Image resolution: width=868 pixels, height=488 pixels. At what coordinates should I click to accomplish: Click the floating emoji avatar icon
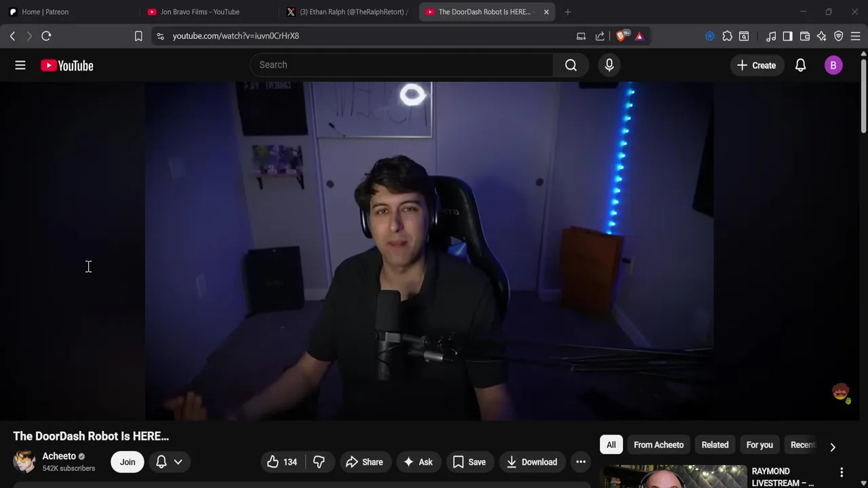pos(841,393)
